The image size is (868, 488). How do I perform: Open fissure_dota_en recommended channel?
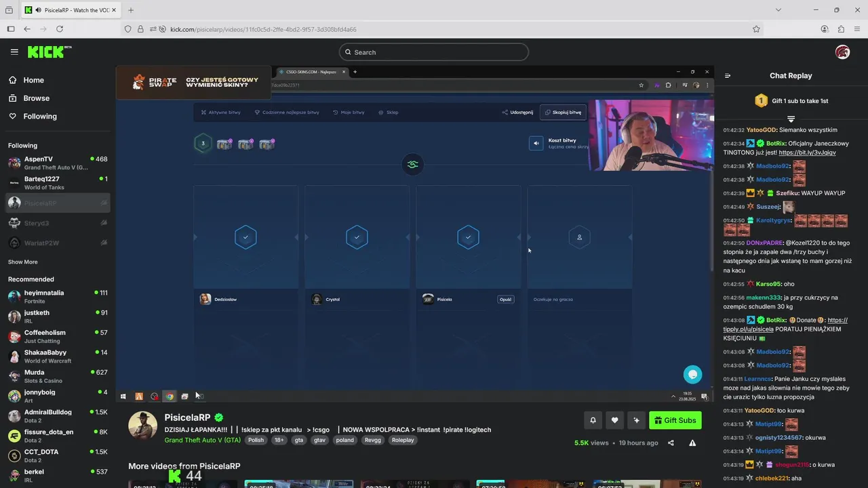pos(58,436)
